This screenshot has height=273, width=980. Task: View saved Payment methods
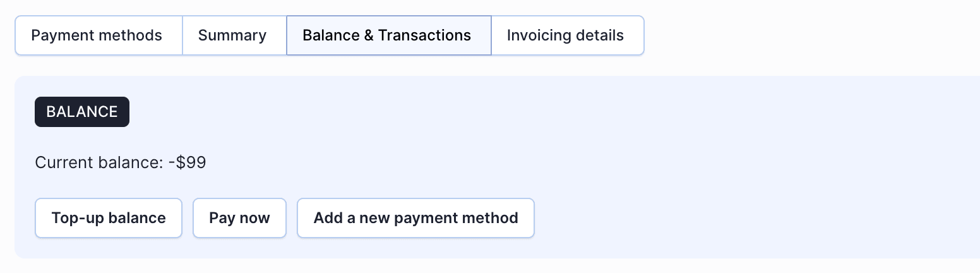tap(97, 35)
